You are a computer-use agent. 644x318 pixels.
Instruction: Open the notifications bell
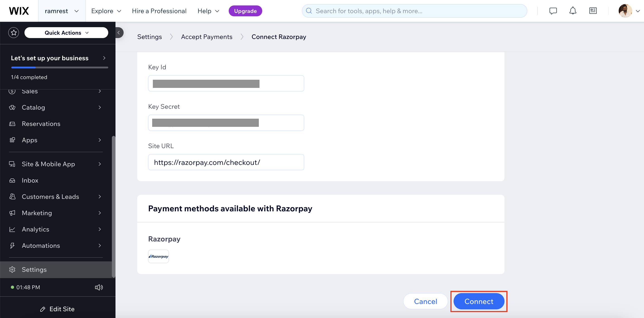click(573, 11)
